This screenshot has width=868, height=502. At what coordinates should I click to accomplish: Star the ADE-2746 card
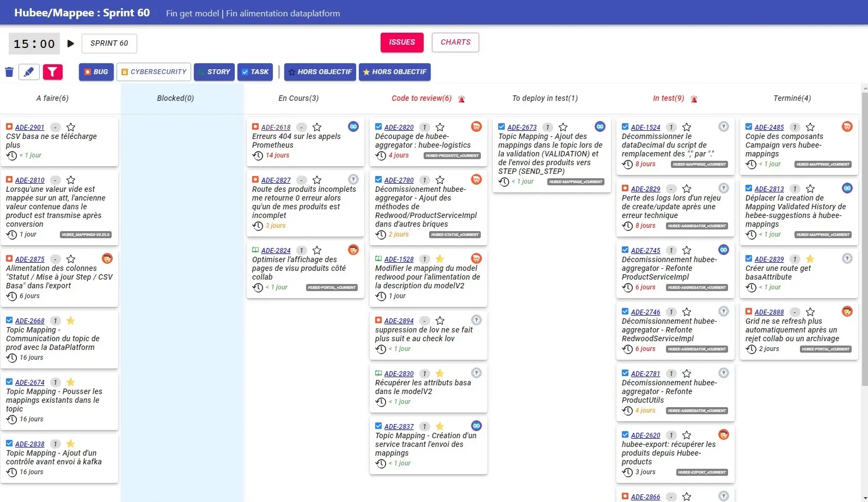(687, 312)
